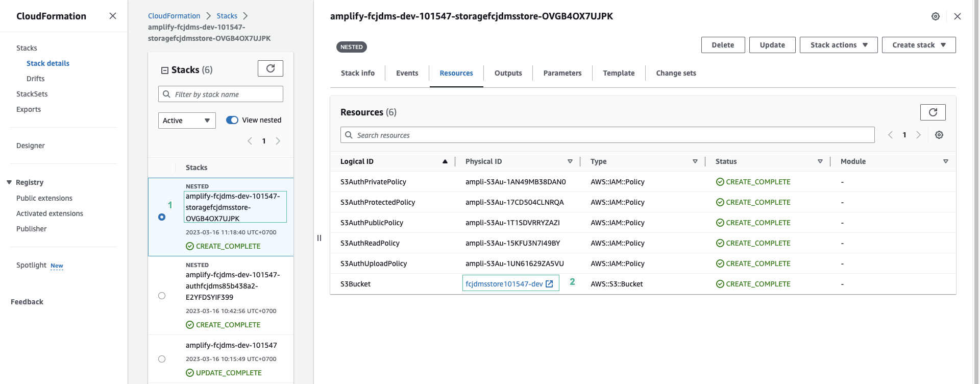Open Activated extensions in the sidebar

(50, 213)
